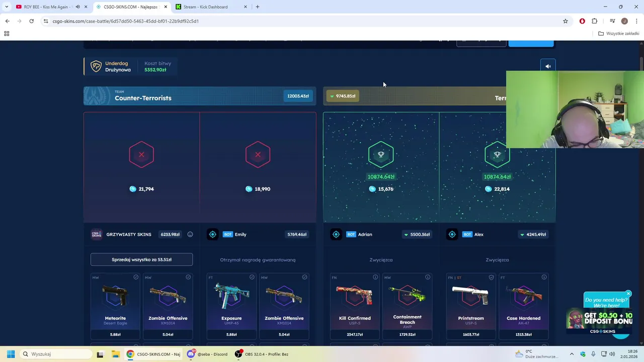
Task: Click the 'Do you need help?' message
Action: pyautogui.click(x=606, y=303)
